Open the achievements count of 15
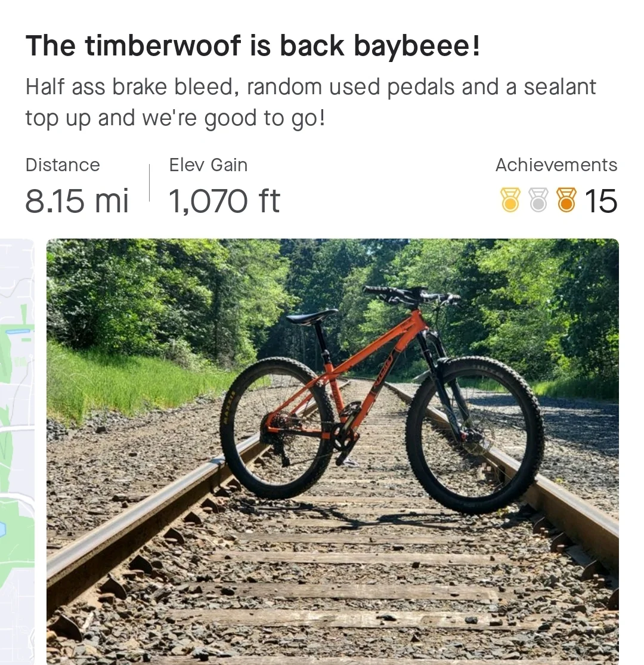Viewport: 644px width, 665px height. point(600,200)
